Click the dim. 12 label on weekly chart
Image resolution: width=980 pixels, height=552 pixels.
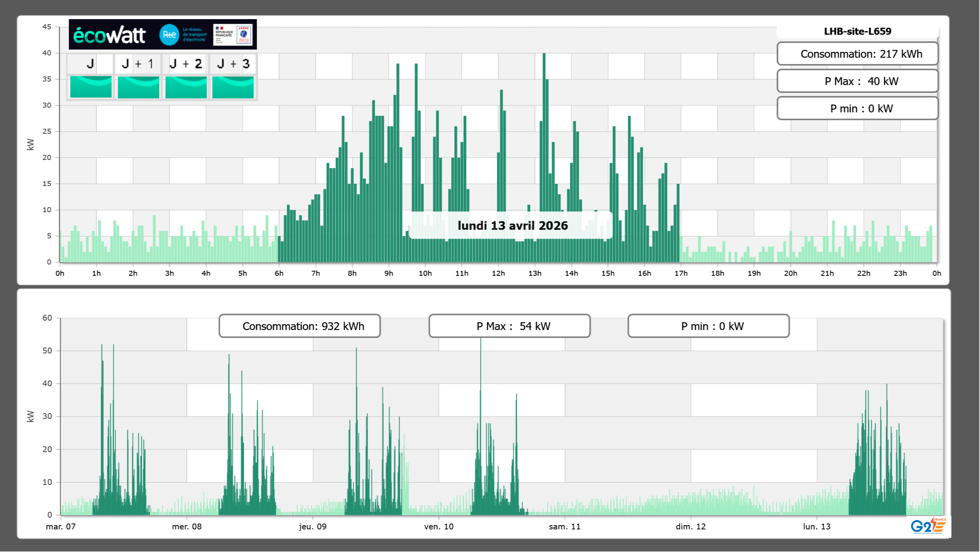tap(690, 527)
